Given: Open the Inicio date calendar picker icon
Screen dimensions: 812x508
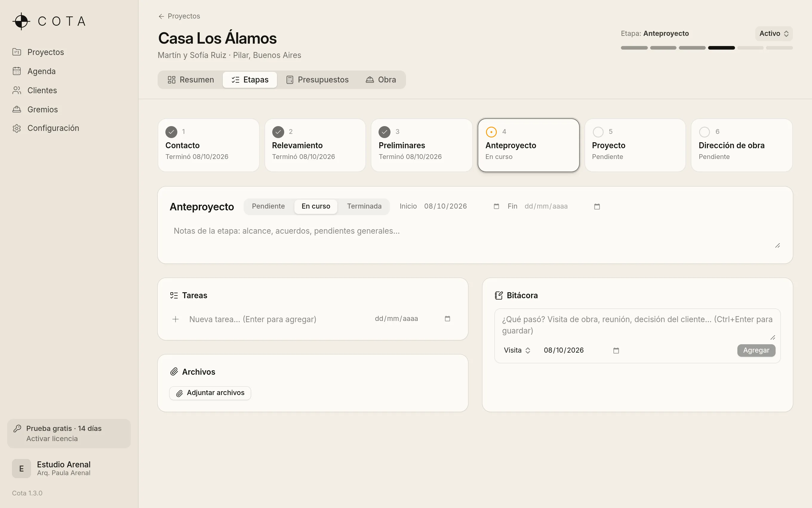Looking at the screenshot, I should coord(496,206).
